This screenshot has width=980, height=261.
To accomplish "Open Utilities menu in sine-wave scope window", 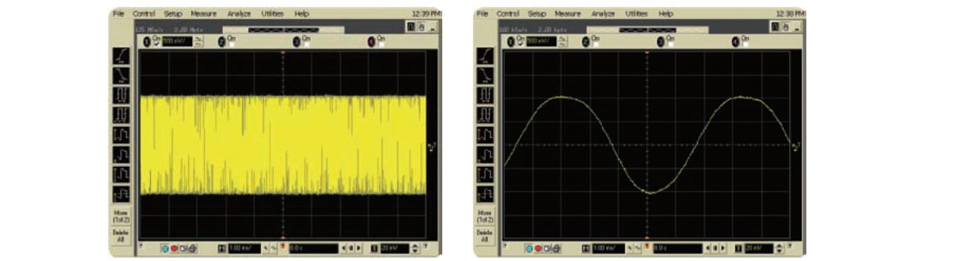I will [636, 13].
